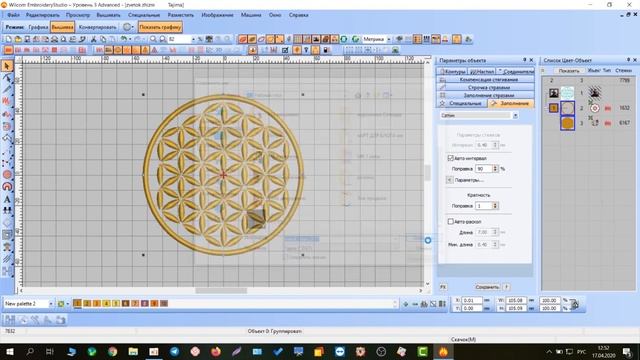Click the Сохранить button in properties panel

click(487, 287)
